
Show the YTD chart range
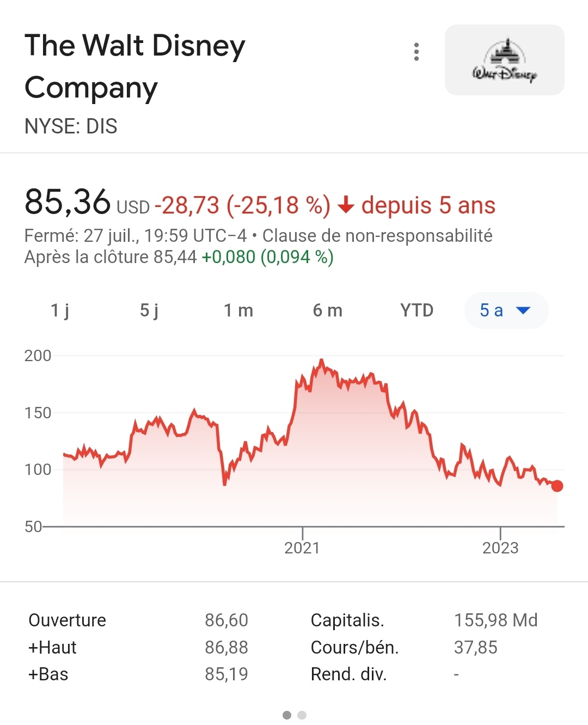(416, 310)
